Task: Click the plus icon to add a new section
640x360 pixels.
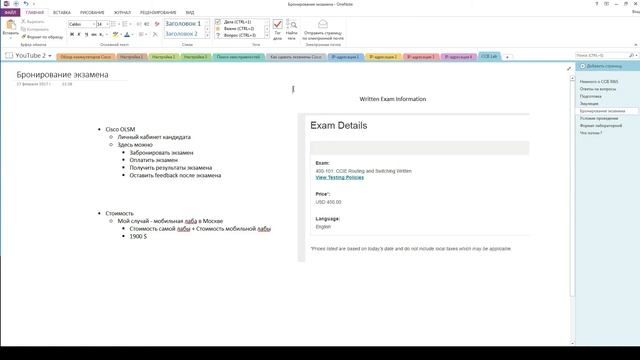Action: tap(507, 57)
